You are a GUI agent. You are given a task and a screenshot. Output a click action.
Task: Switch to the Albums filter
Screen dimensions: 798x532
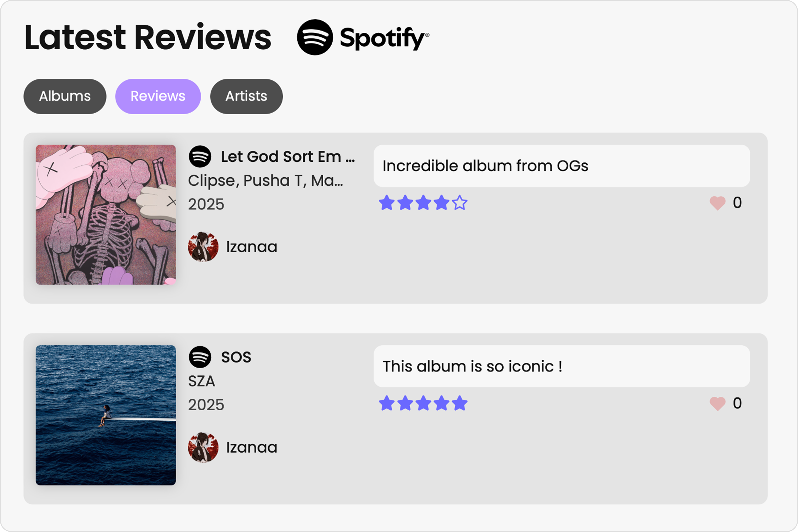pos(64,96)
